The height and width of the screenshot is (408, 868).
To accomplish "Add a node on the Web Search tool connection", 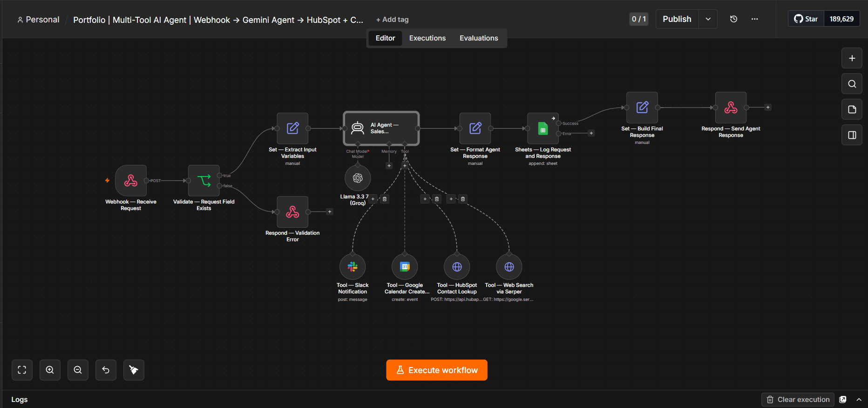I will [x=451, y=199].
